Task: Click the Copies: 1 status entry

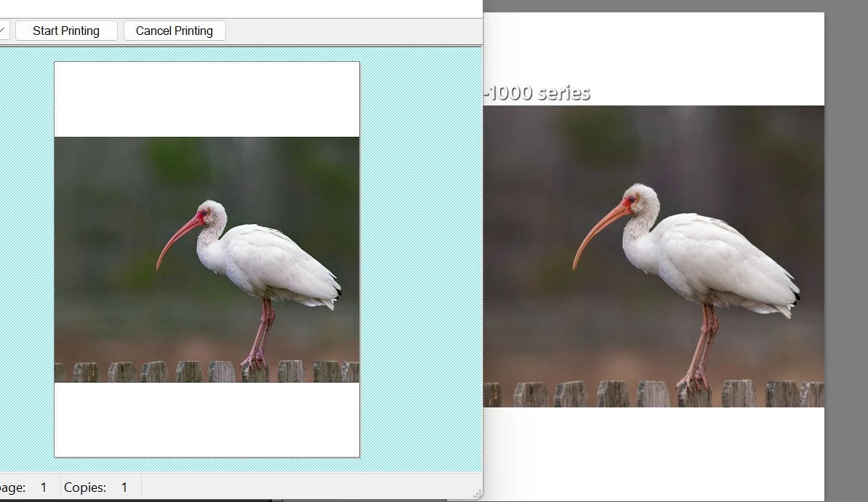Action: tap(96, 487)
